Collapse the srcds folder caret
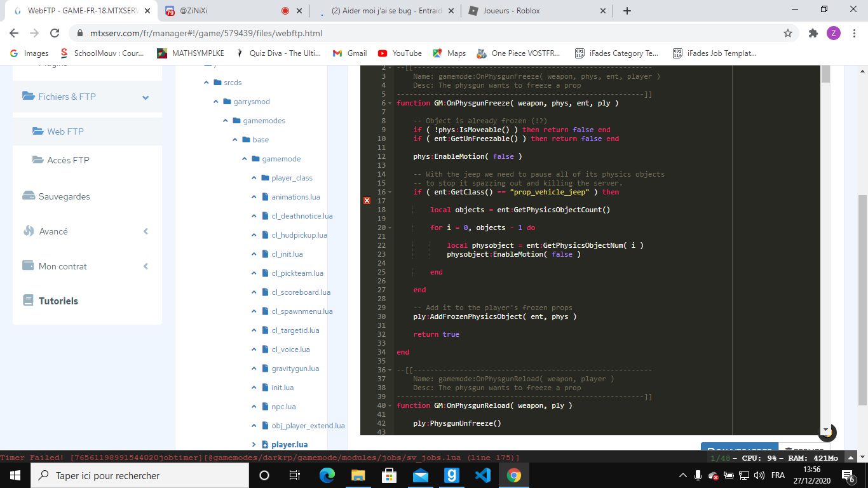868x488 pixels. [207, 83]
